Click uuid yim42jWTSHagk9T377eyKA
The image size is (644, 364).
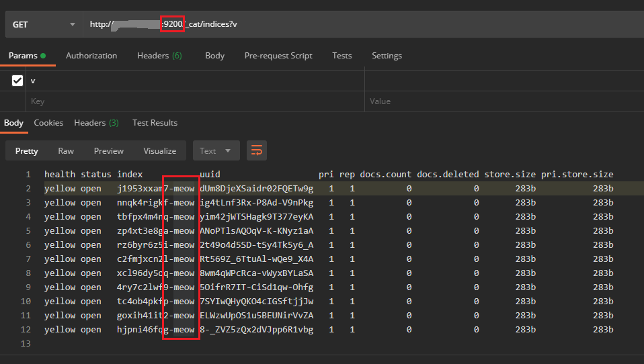coord(257,217)
